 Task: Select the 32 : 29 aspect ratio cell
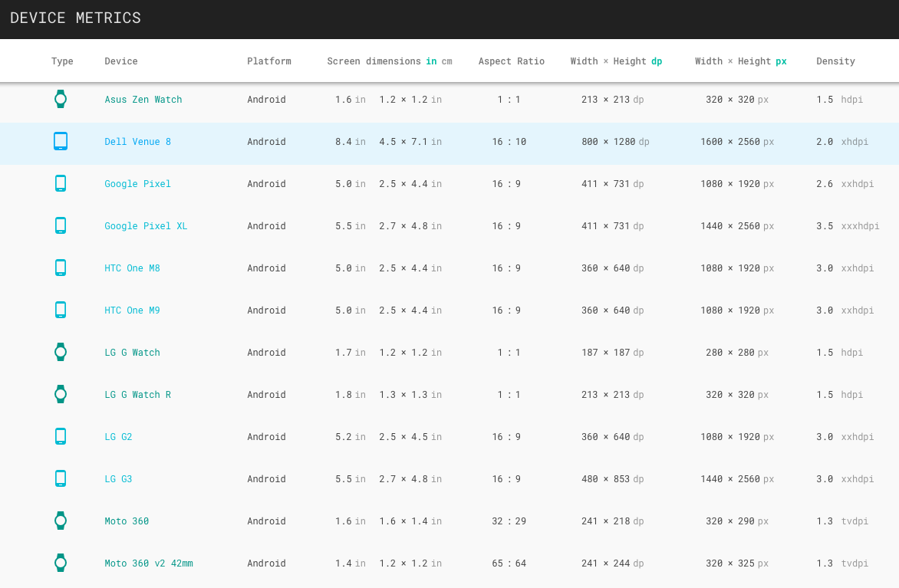[x=509, y=521]
